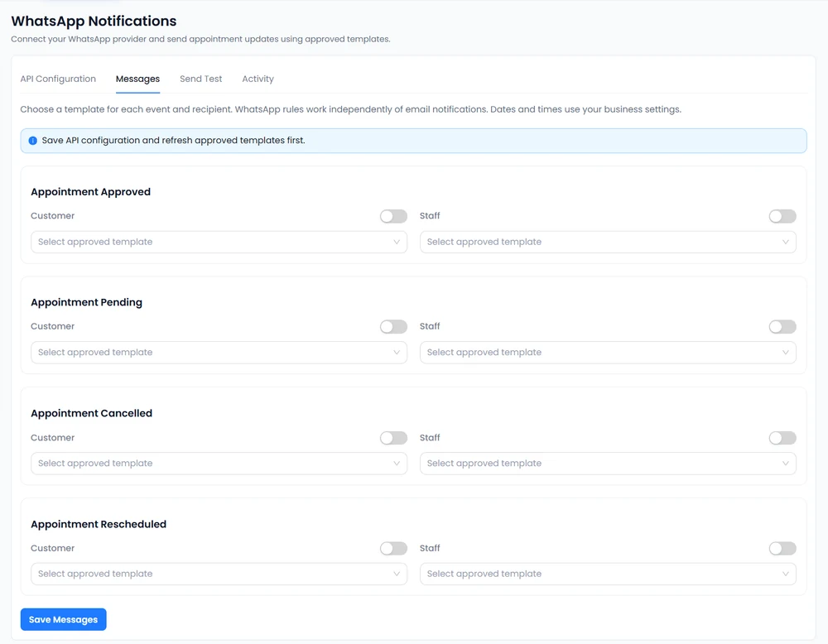Choose Staff template for Appointment Cancelled
This screenshot has height=644, width=828.
tap(608, 463)
